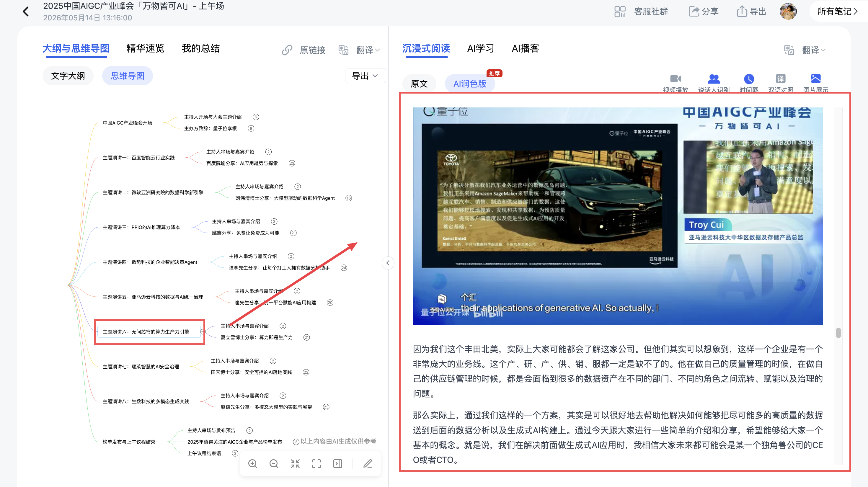
Task: Switch to 沉浸式阅读 tab
Action: tap(426, 48)
